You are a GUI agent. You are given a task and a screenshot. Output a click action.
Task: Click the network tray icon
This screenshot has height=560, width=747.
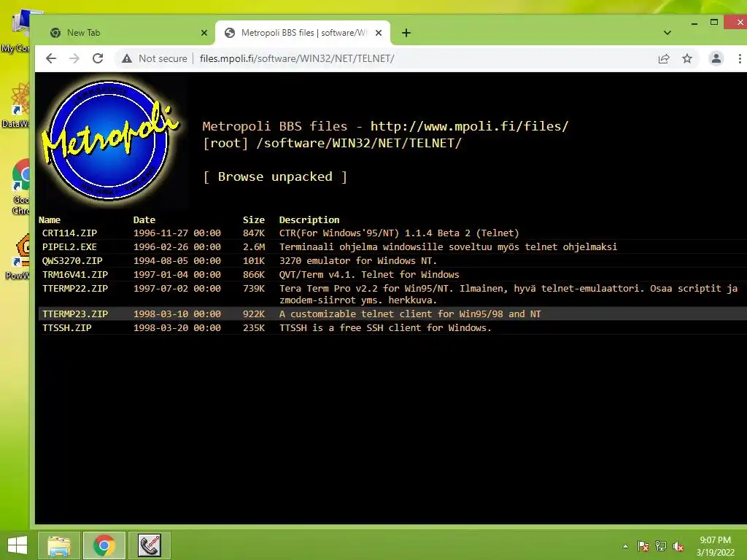(x=661, y=546)
